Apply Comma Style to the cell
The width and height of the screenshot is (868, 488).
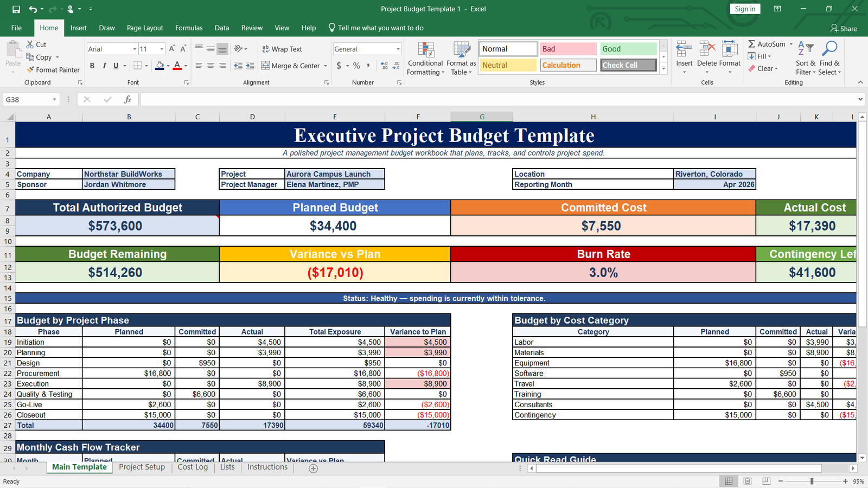coord(368,66)
